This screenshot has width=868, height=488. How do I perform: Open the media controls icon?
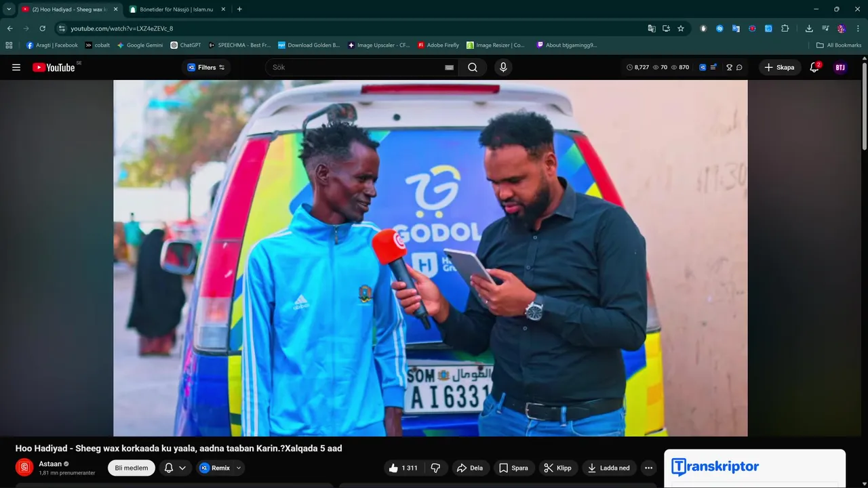pyautogui.click(x=825, y=28)
